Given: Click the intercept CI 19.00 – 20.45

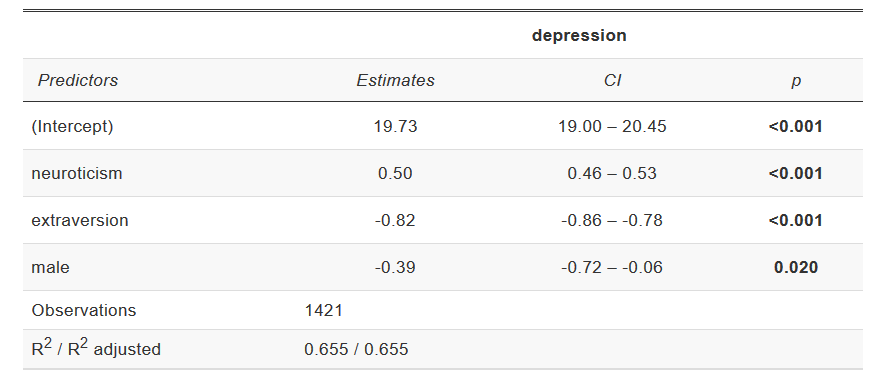Looking at the screenshot, I should click(x=612, y=126).
